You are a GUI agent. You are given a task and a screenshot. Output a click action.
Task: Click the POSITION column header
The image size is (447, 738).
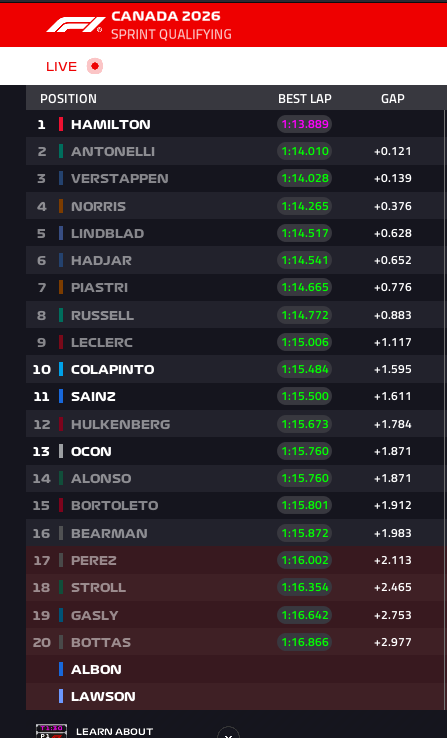68,98
